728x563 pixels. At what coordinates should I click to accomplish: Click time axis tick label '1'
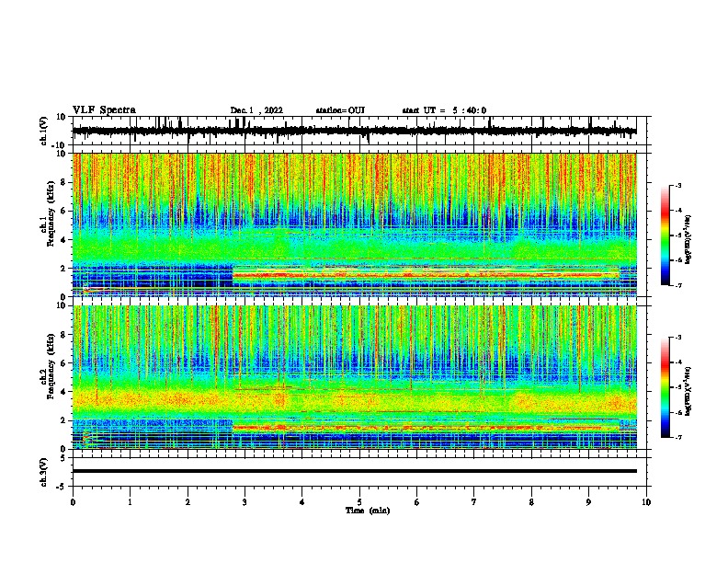coord(130,502)
